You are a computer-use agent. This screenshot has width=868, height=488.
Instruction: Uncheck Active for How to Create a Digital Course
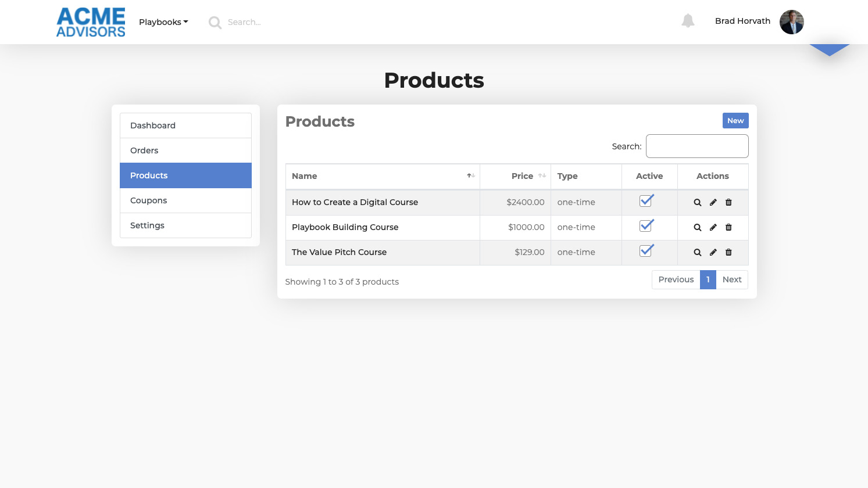point(645,202)
